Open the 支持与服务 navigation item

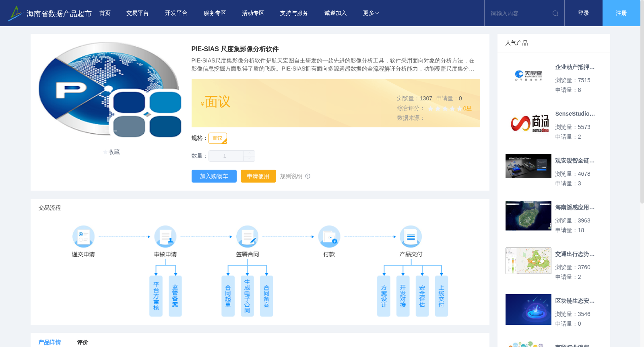pyautogui.click(x=294, y=13)
